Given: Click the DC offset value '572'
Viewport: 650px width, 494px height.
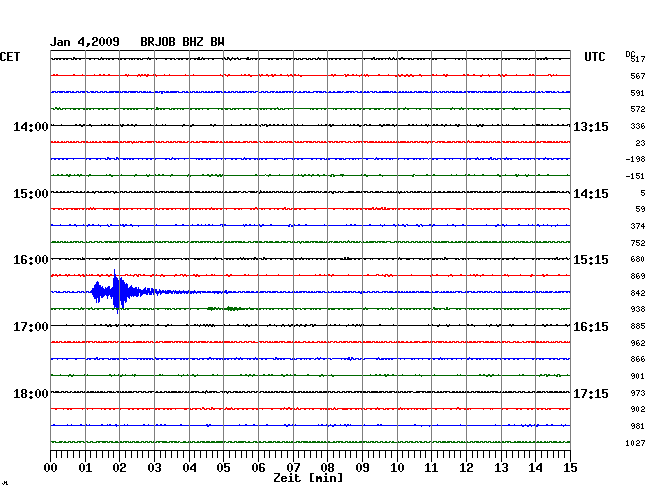Looking at the screenshot, I should 638,109.
